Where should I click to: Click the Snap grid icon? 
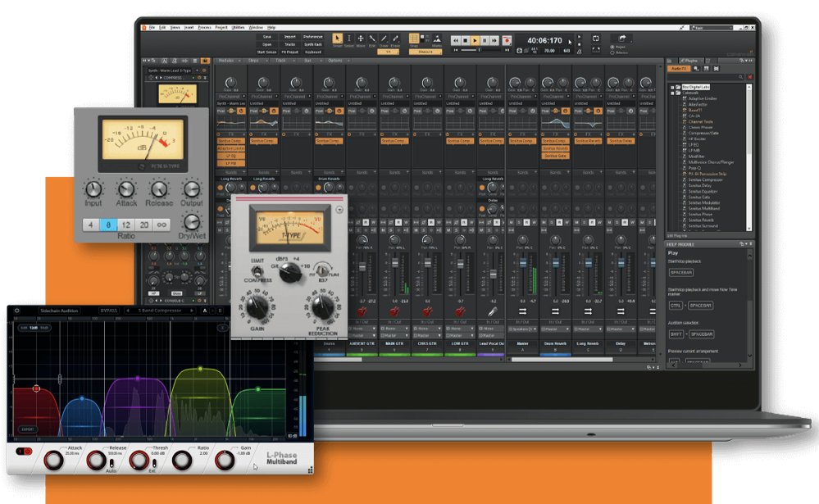[414, 39]
